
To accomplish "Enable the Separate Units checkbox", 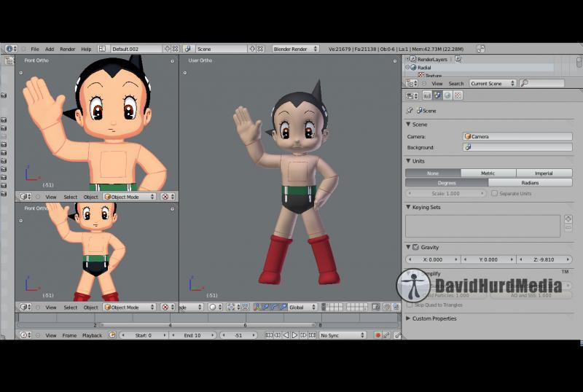I will (x=494, y=193).
